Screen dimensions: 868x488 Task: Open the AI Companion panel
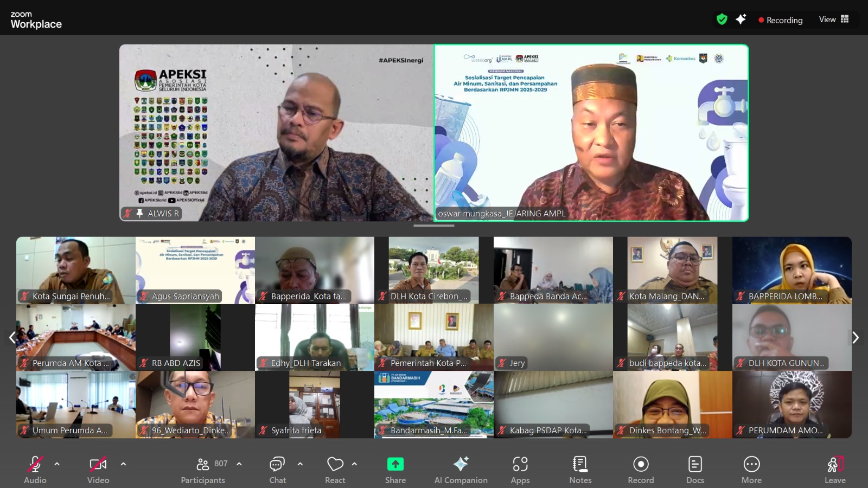pyautogui.click(x=461, y=469)
